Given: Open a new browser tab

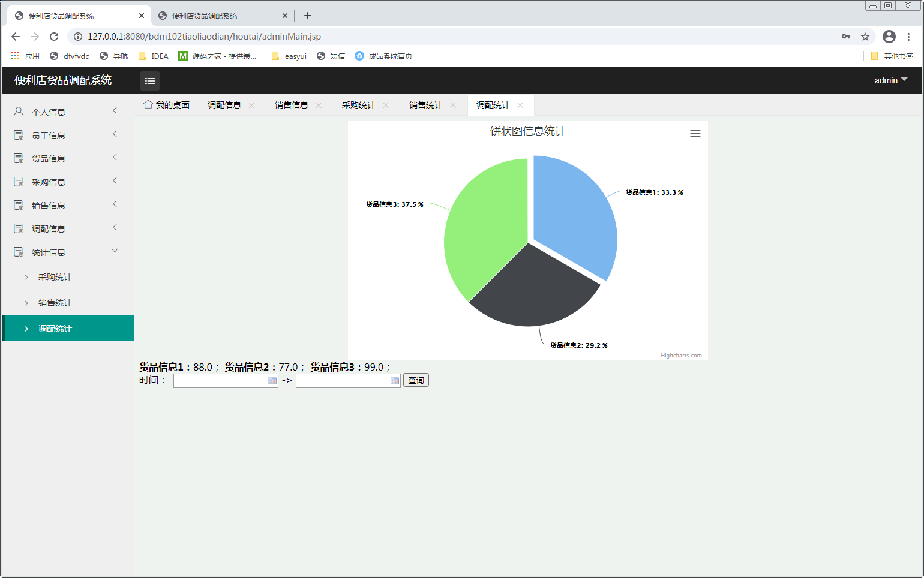Looking at the screenshot, I should coord(308,16).
